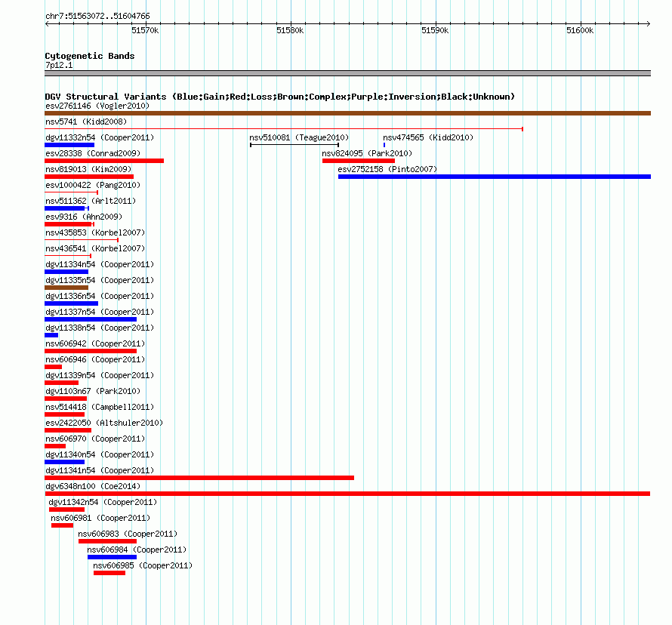
Task: Click nsv436541 (Korbel2007) label
Action: pos(95,248)
